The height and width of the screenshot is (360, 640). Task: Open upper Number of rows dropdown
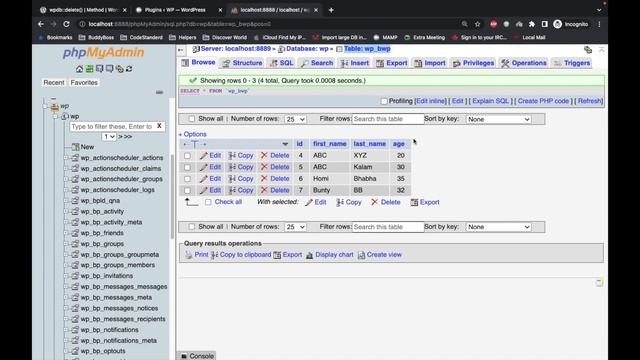tap(295, 119)
